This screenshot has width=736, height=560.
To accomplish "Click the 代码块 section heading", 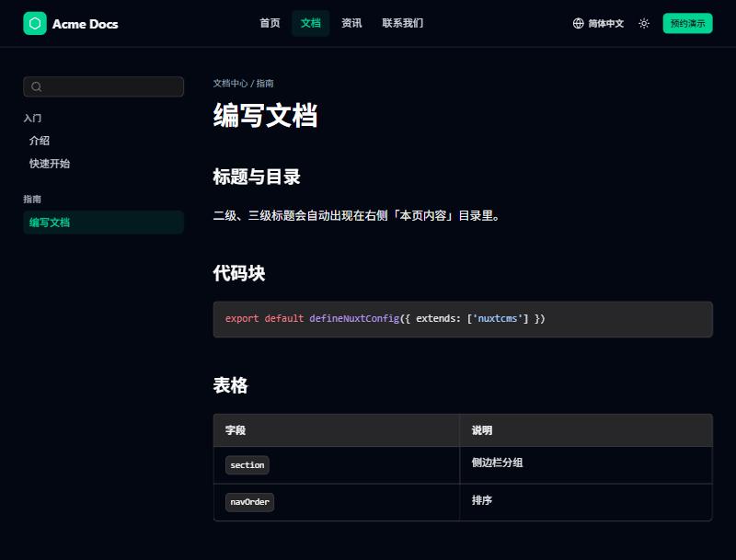I will (x=239, y=273).
